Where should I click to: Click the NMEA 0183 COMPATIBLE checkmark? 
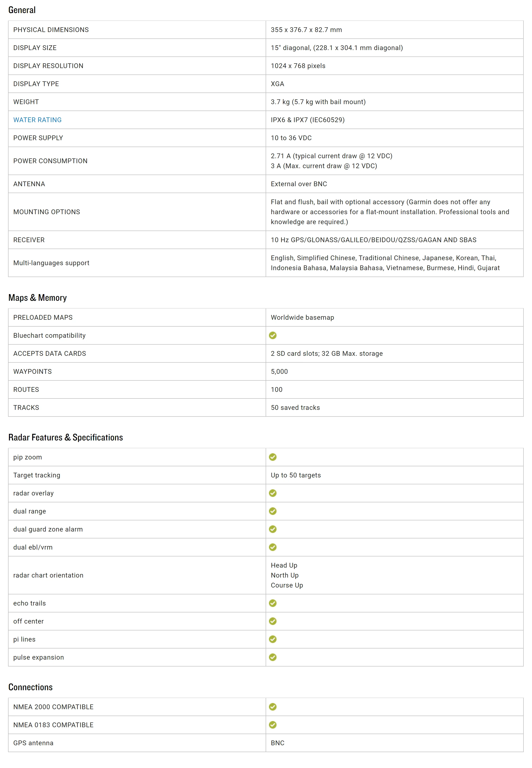click(x=273, y=725)
